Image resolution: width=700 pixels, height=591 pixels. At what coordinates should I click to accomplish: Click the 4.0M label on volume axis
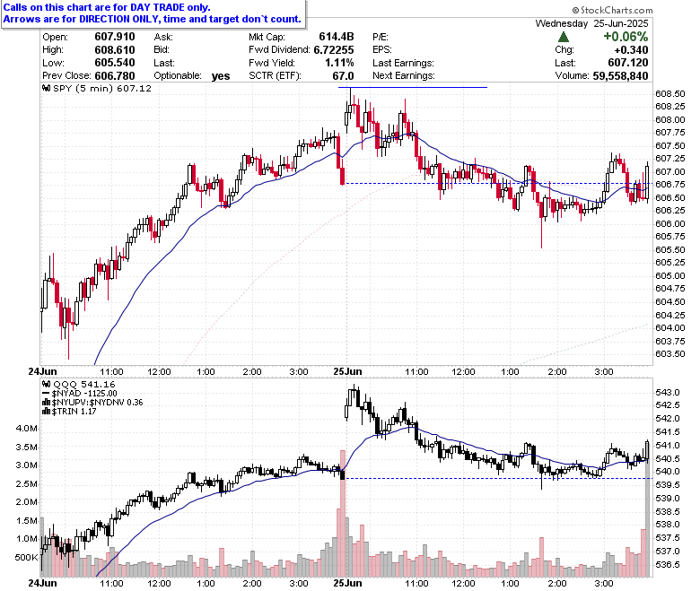27,429
